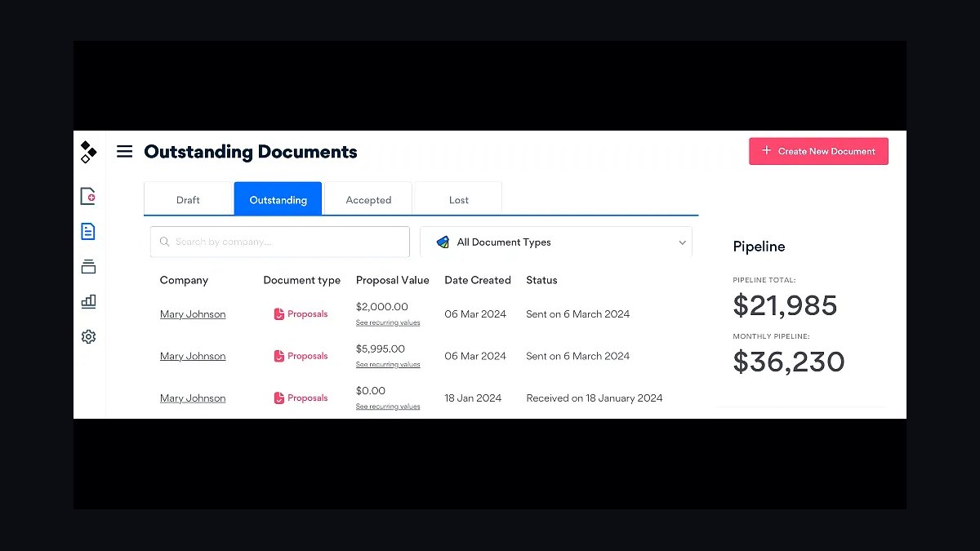Open the stacked layers icon in sidebar
The width and height of the screenshot is (980, 551).
pyautogui.click(x=88, y=266)
